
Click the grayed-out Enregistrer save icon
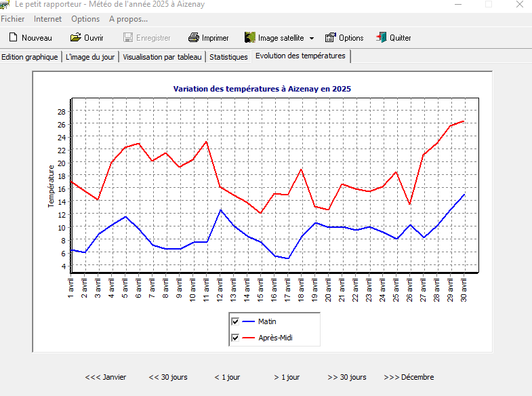click(127, 38)
